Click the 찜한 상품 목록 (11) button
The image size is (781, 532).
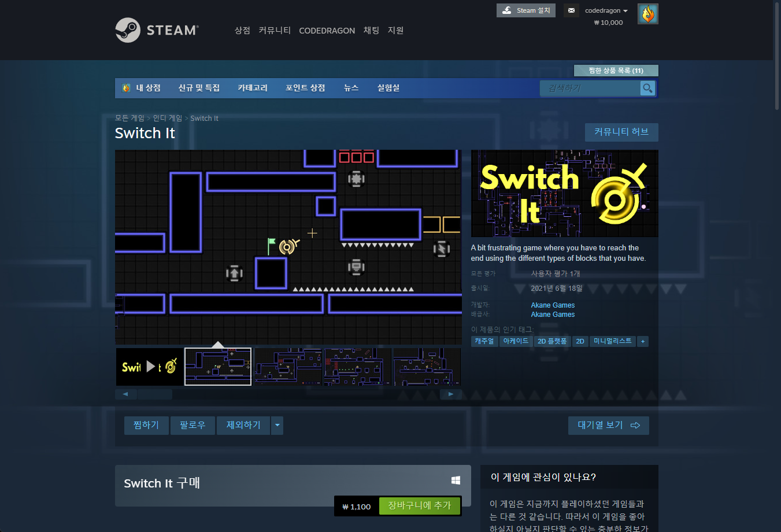[x=616, y=71]
